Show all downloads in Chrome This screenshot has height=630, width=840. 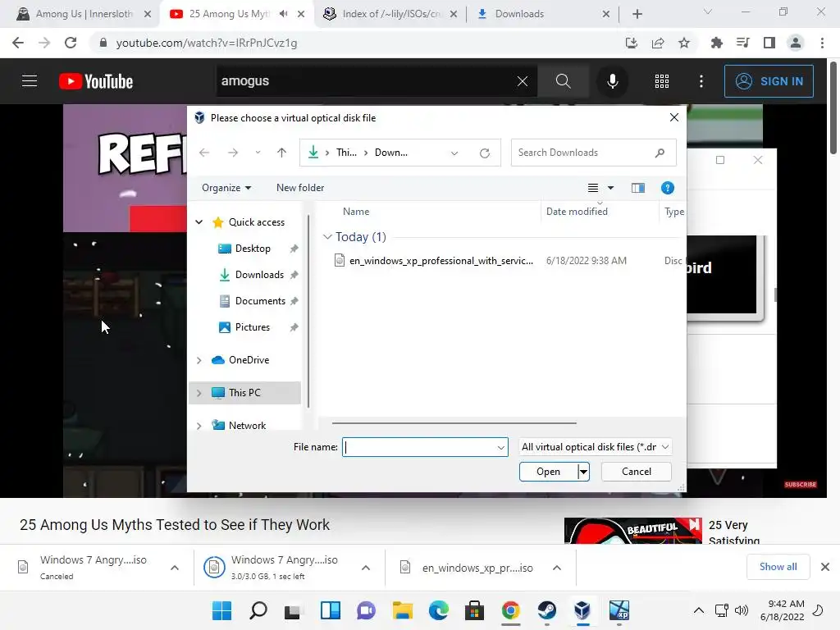(778, 567)
